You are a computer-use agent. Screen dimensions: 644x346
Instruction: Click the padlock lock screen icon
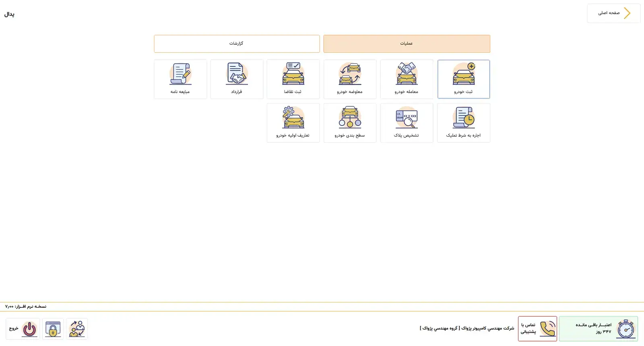(x=53, y=329)
